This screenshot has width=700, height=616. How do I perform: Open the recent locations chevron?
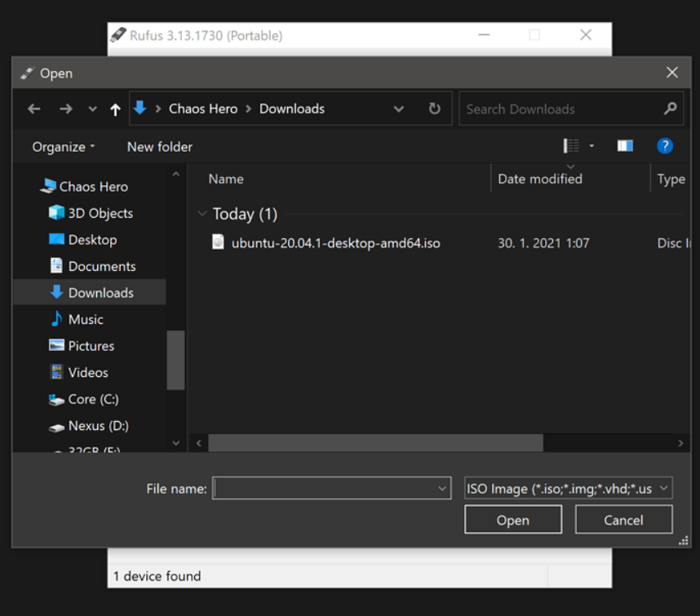[x=92, y=109]
